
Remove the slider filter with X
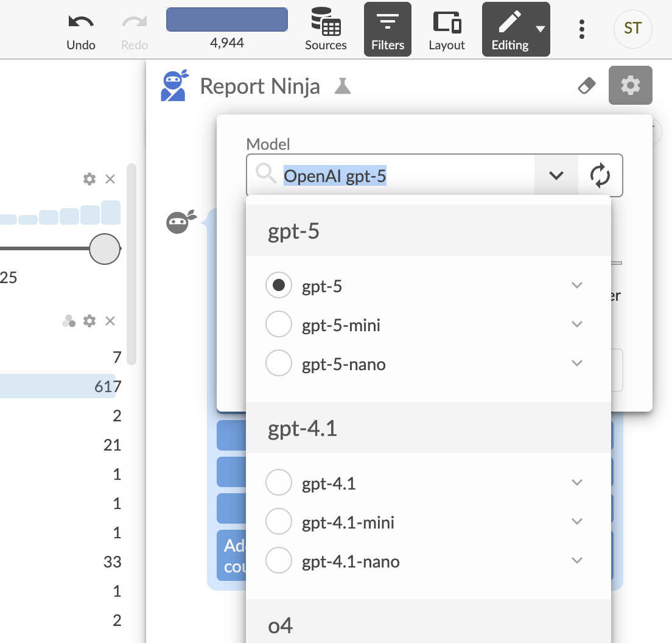click(110, 179)
